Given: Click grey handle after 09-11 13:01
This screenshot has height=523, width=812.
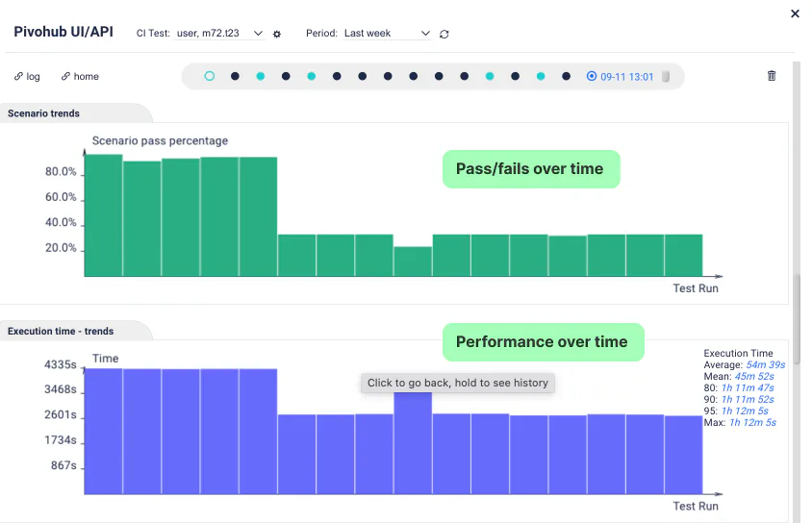Looking at the screenshot, I should [x=666, y=77].
